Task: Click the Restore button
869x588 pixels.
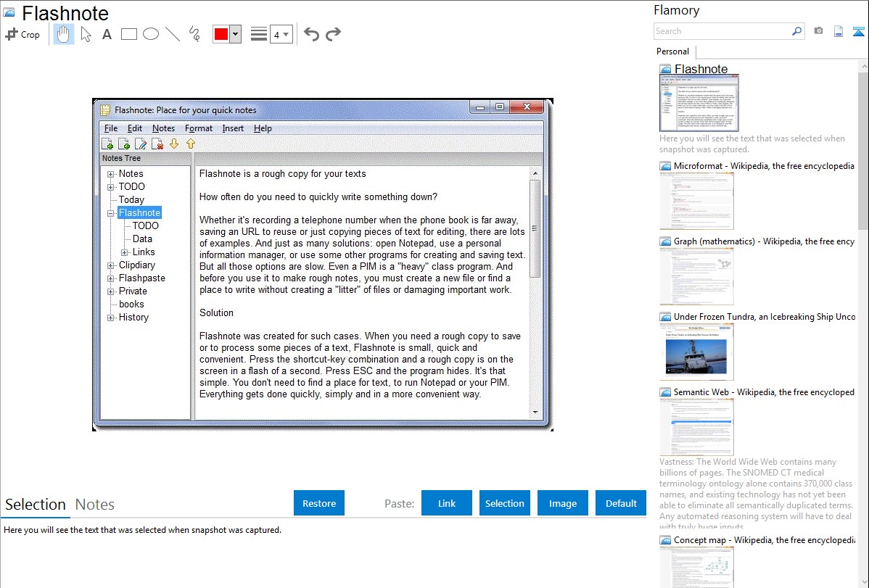Action: [x=319, y=503]
